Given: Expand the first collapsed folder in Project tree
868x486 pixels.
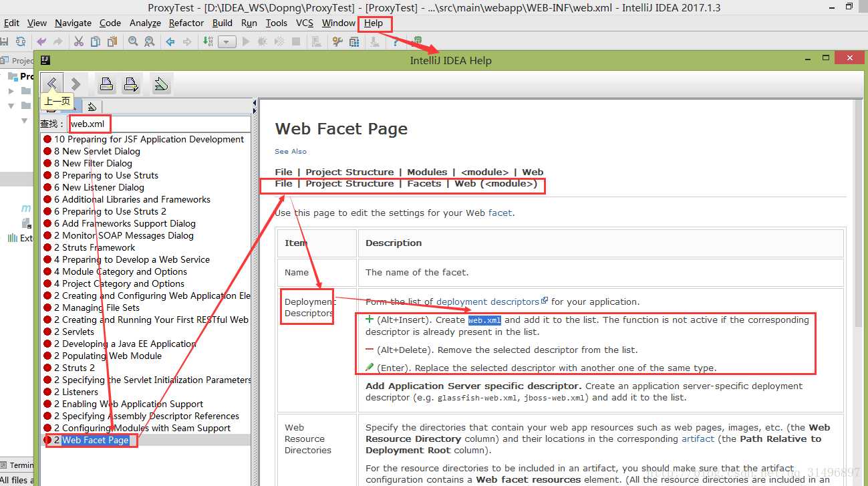Looking at the screenshot, I should pyautogui.click(x=11, y=90).
